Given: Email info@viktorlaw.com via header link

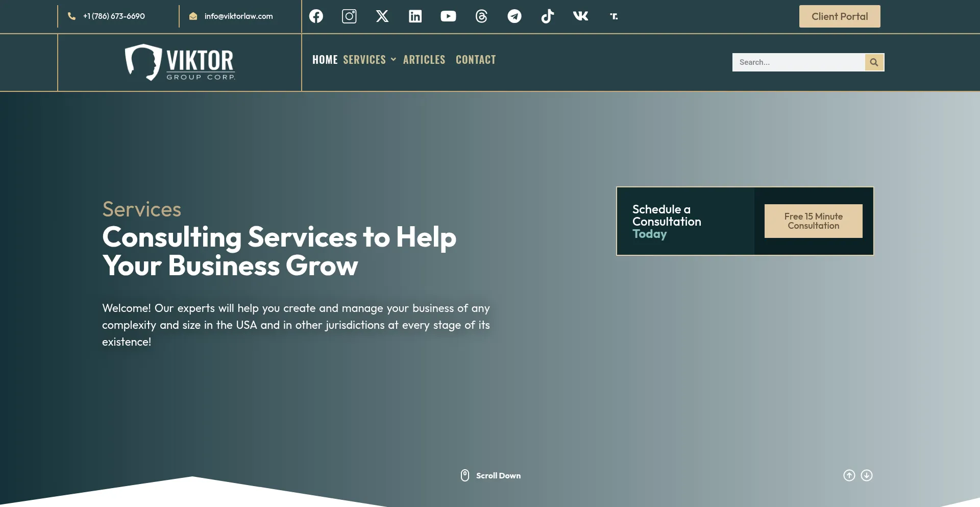Looking at the screenshot, I should pos(238,16).
